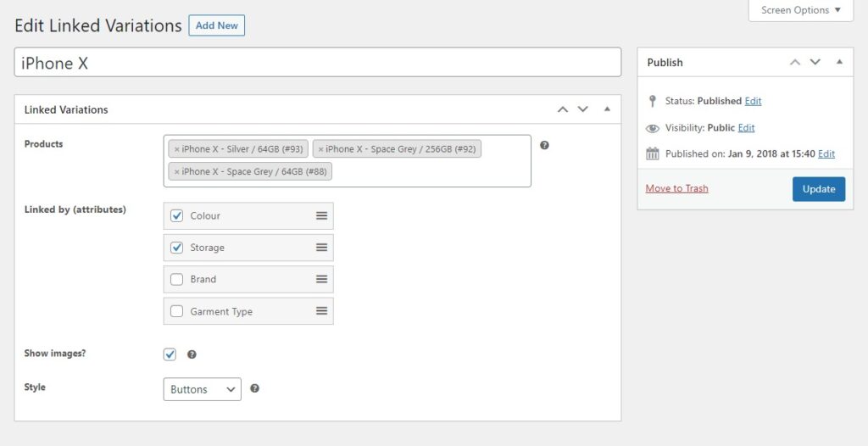The width and height of the screenshot is (868, 446).
Task: Edit the Published status
Action: [753, 101]
